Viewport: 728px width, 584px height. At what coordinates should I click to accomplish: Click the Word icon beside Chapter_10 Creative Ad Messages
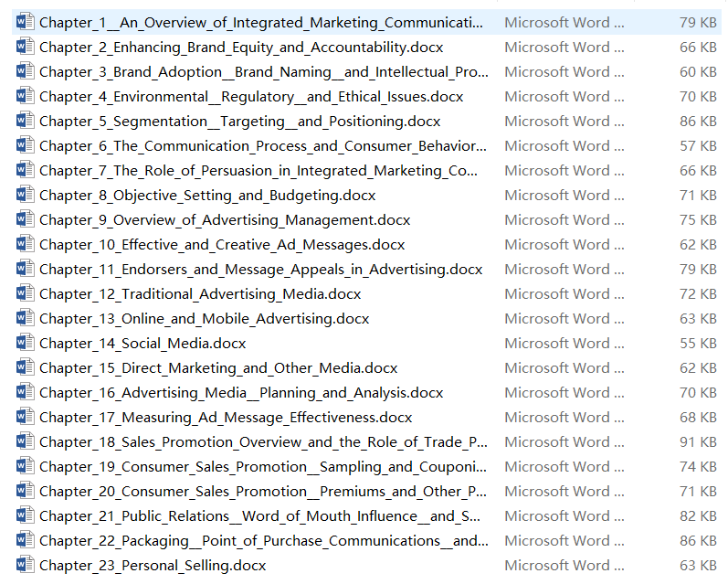[x=25, y=243]
